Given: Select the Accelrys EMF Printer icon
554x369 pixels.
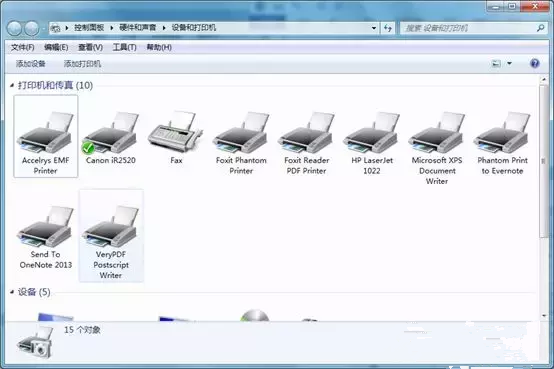Looking at the screenshot, I should point(46,136).
